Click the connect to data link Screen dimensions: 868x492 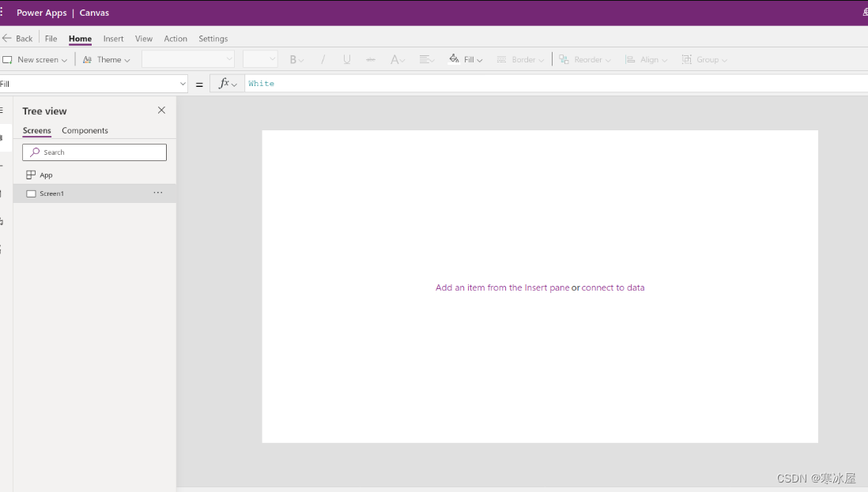click(613, 287)
